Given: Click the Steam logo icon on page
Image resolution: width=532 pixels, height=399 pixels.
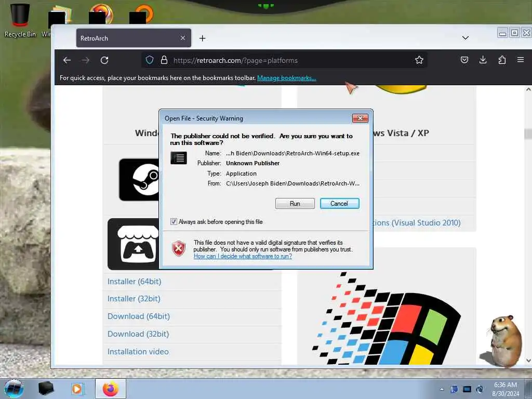Looking at the screenshot, I should tap(139, 179).
